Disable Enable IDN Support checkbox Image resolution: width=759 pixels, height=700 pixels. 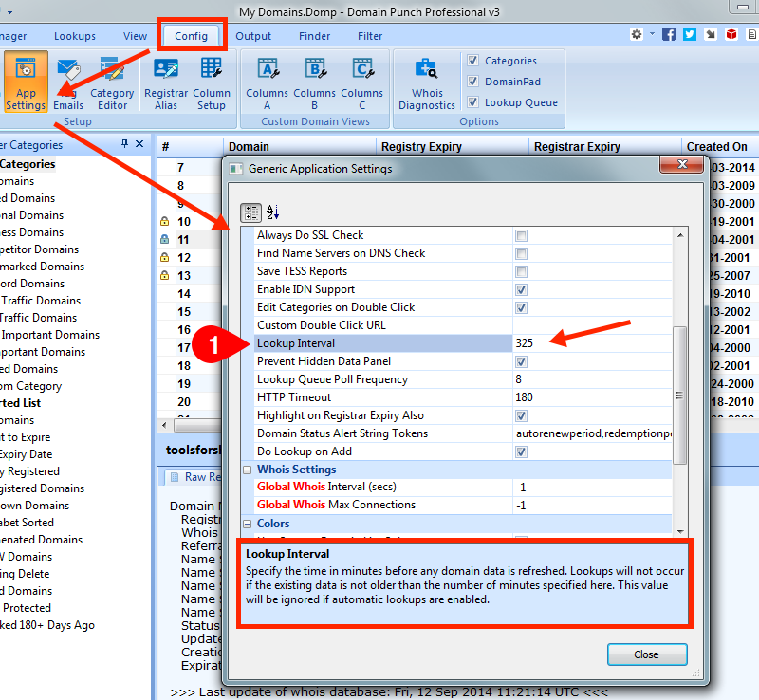tap(521, 290)
